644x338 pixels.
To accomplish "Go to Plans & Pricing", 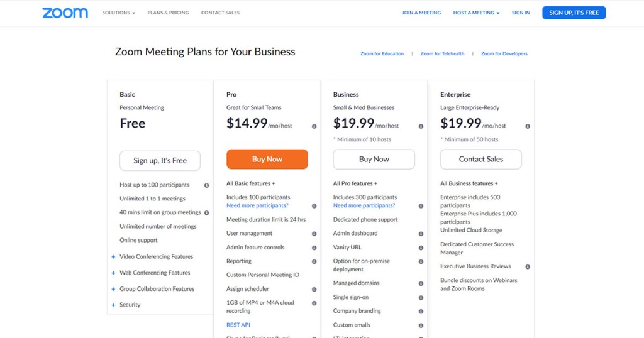I will click(169, 13).
